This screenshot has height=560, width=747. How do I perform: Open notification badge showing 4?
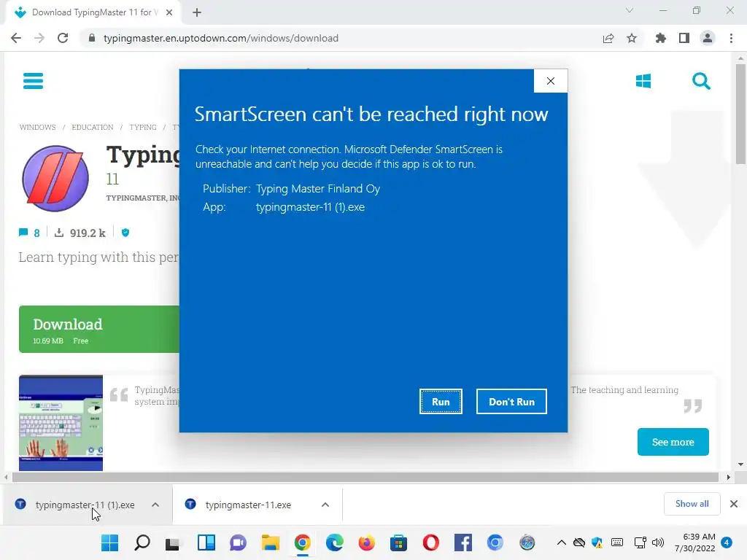(x=727, y=542)
